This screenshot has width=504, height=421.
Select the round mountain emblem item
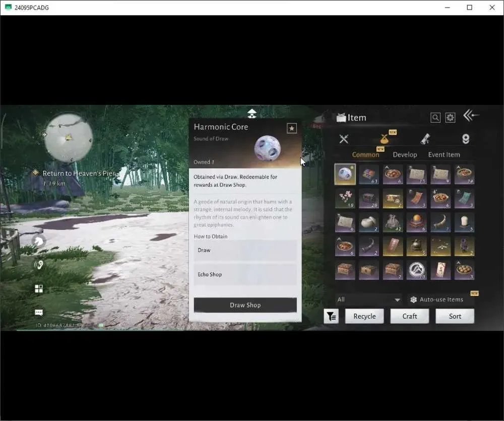point(417,270)
